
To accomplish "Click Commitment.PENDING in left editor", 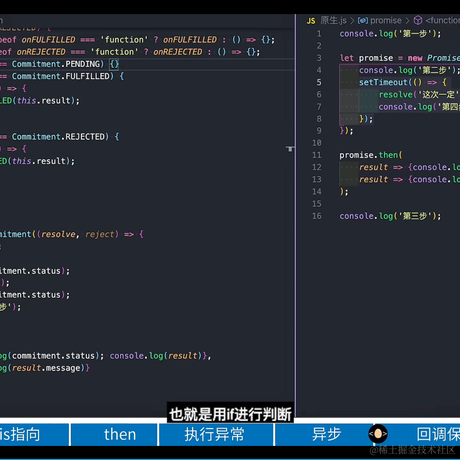I will [56, 64].
